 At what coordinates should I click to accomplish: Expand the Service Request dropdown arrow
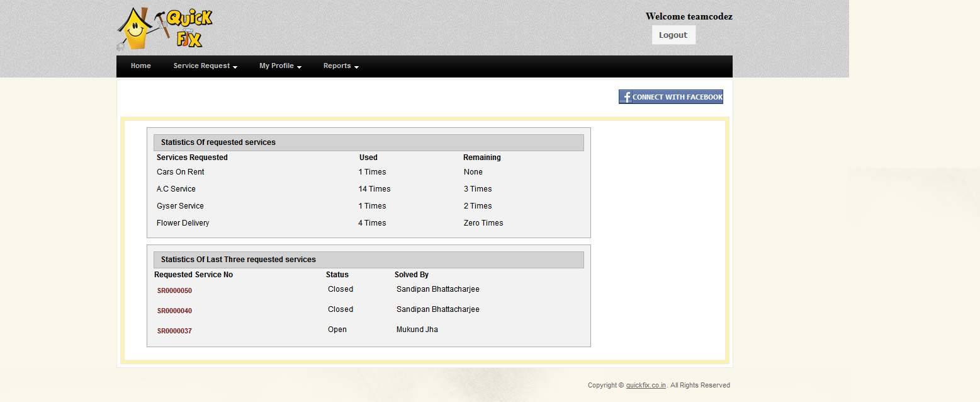(235, 67)
